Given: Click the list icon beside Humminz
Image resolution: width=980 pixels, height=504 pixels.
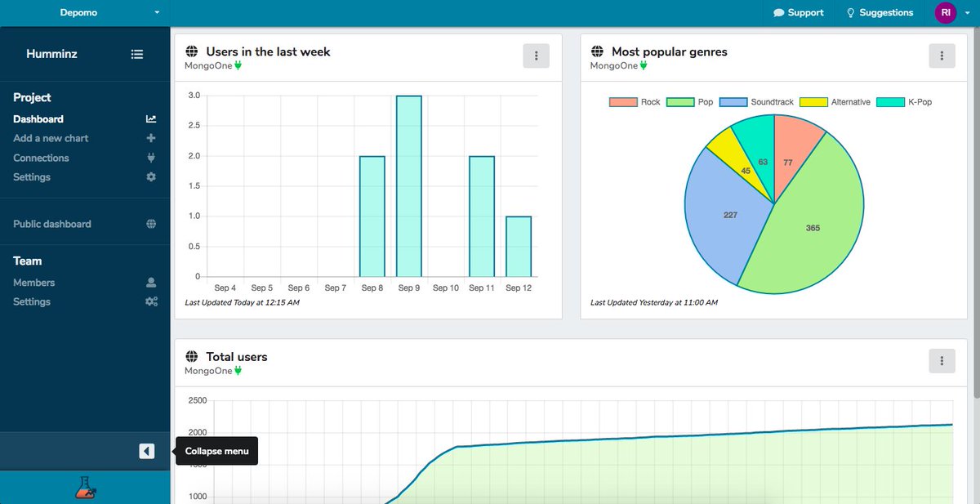Looking at the screenshot, I should [137, 54].
